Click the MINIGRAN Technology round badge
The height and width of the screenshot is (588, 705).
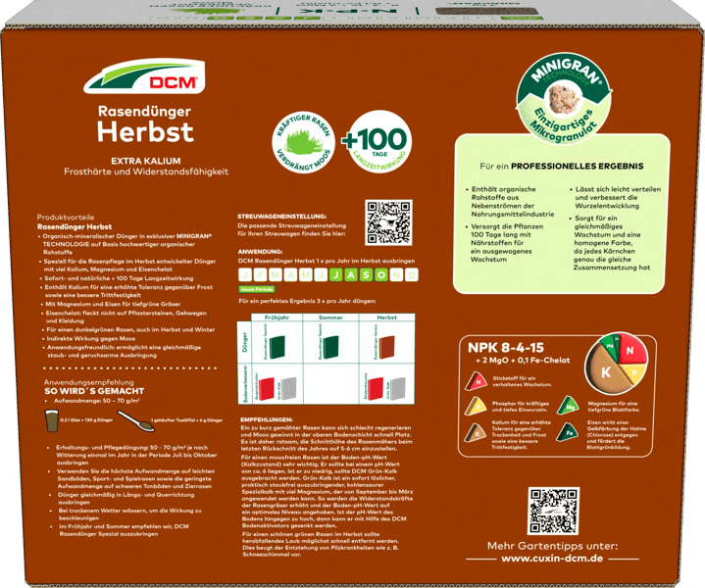point(564,99)
